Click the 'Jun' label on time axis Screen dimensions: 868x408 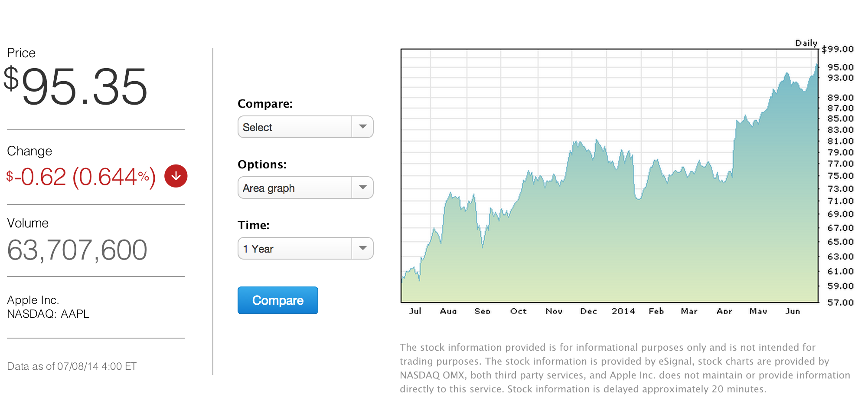[793, 311]
